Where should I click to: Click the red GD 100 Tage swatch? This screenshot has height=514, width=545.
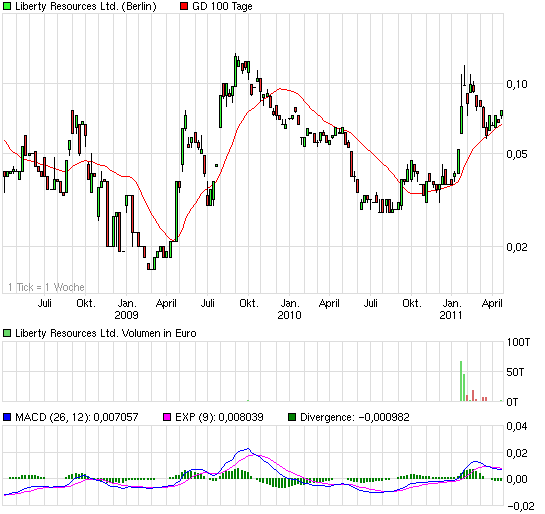(x=184, y=6)
